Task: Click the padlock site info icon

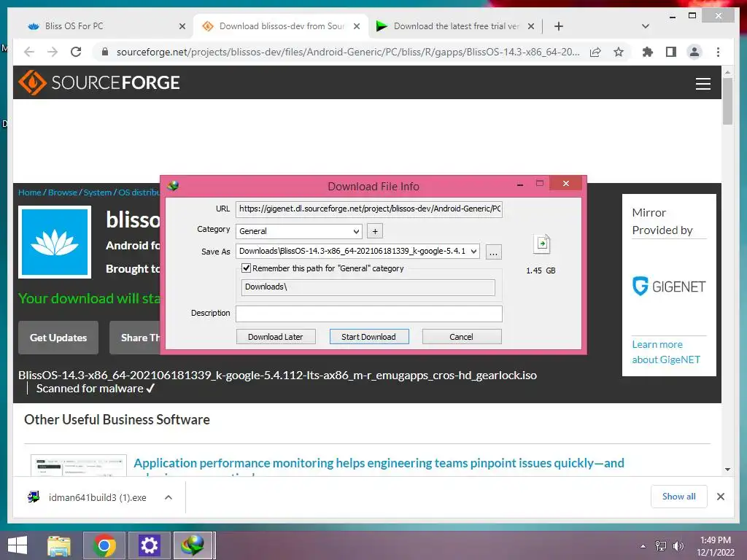Action: pos(105,52)
